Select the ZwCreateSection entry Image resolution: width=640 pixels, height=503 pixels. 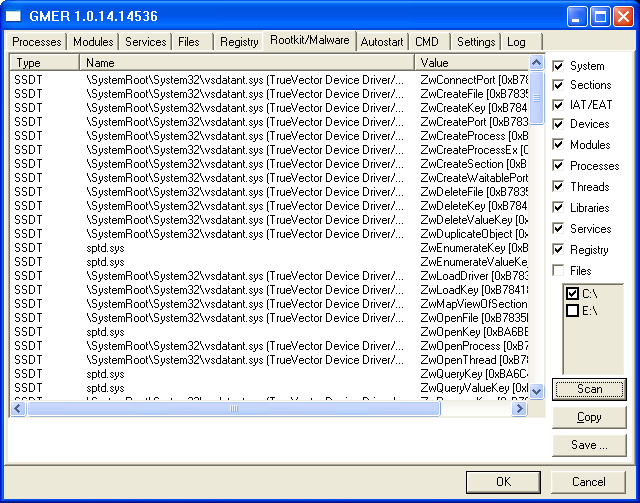tap(269, 164)
